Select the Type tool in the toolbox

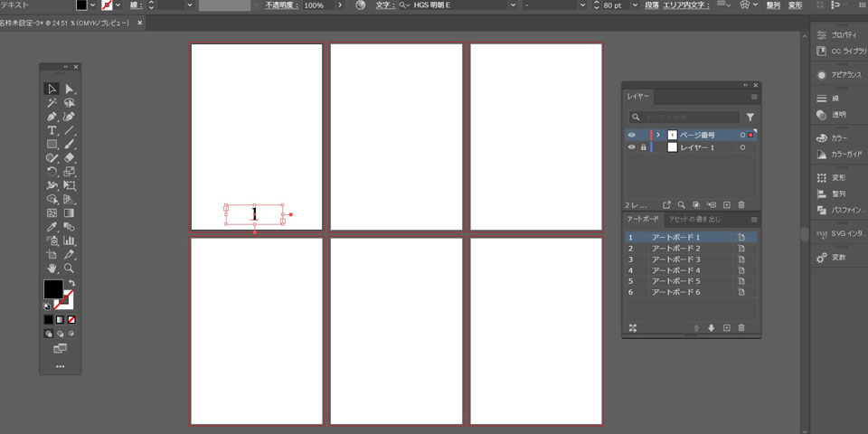point(52,130)
